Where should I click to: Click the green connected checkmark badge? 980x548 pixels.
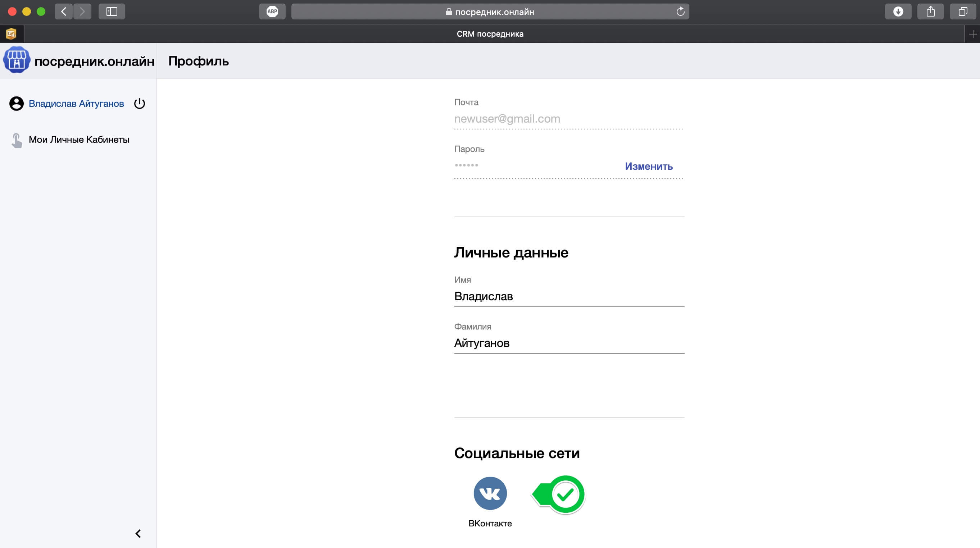pyautogui.click(x=564, y=494)
